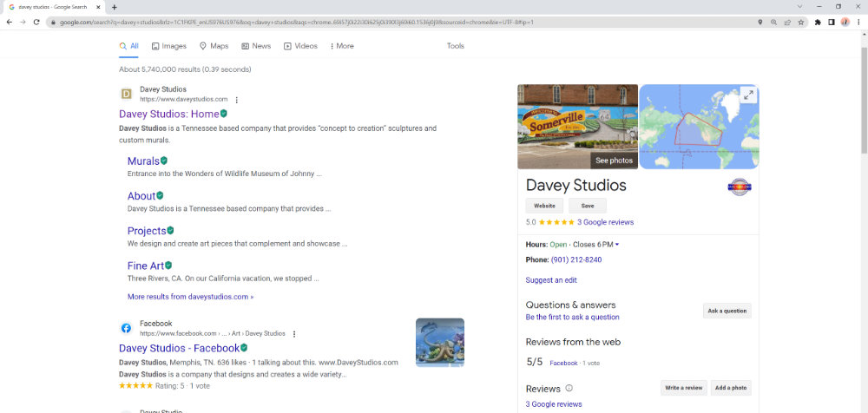Viewport: 868px width, 413px height.
Task: Click See photos overlay
Action: coord(614,161)
